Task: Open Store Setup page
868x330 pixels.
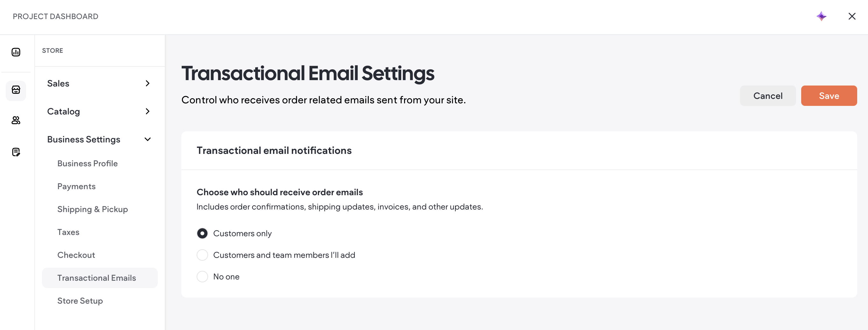Action: 80,301
